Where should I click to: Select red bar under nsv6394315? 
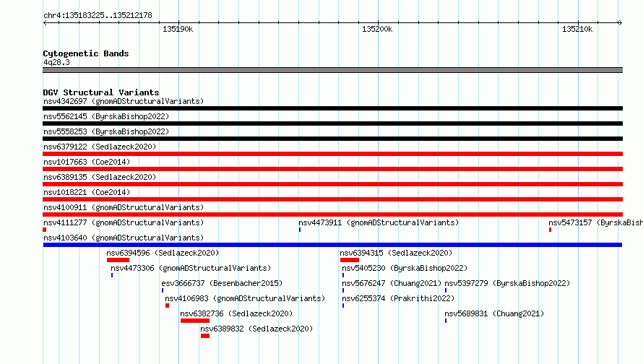pos(350,260)
